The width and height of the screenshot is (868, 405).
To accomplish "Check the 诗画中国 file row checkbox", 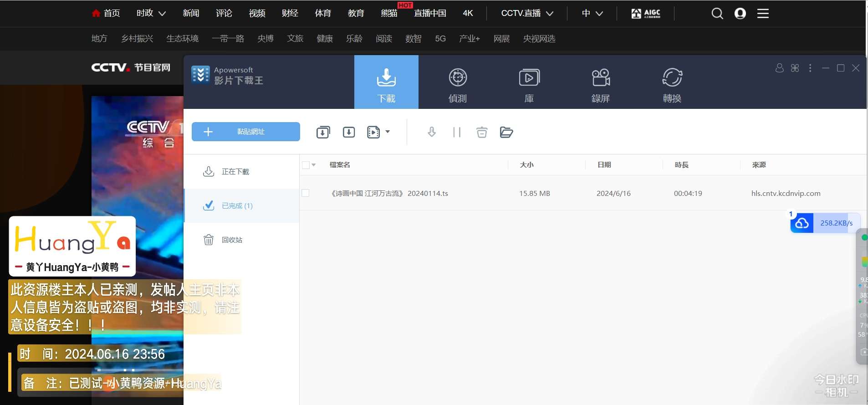I will click(x=306, y=193).
